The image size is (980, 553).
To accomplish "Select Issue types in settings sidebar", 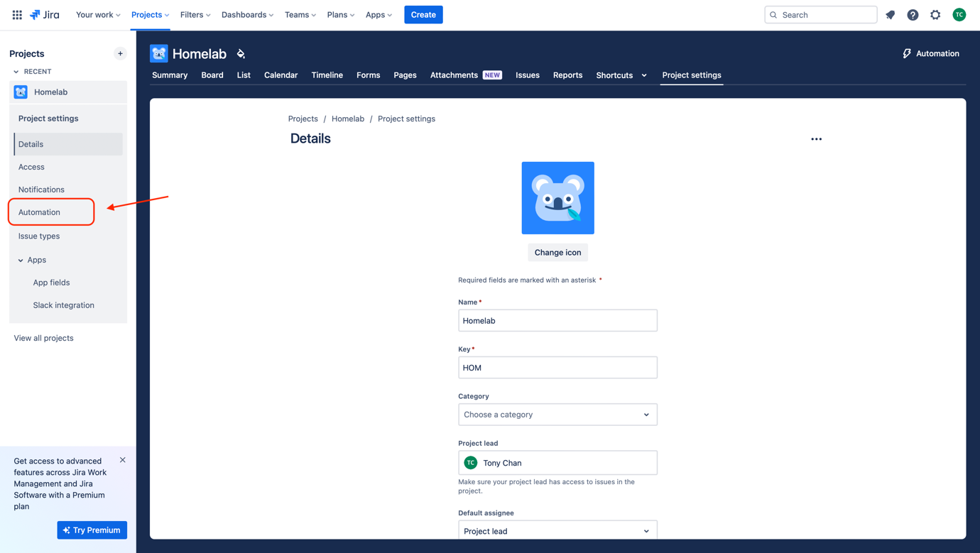I will 68,236.
